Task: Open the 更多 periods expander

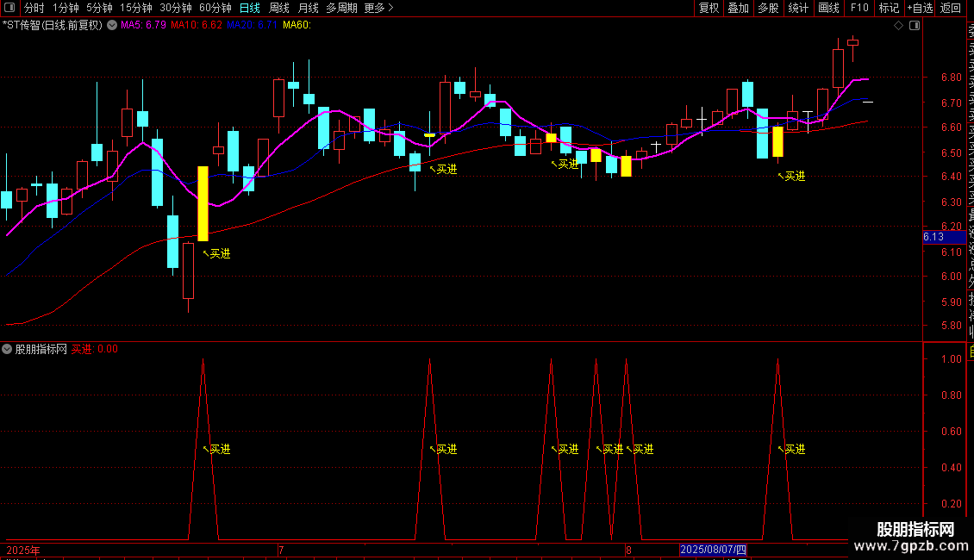Action: (378, 8)
